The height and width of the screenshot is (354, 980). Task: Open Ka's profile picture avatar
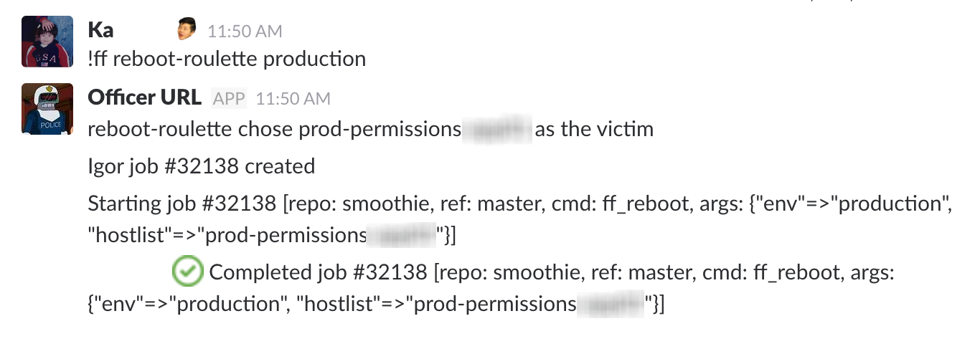[x=47, y=42]
